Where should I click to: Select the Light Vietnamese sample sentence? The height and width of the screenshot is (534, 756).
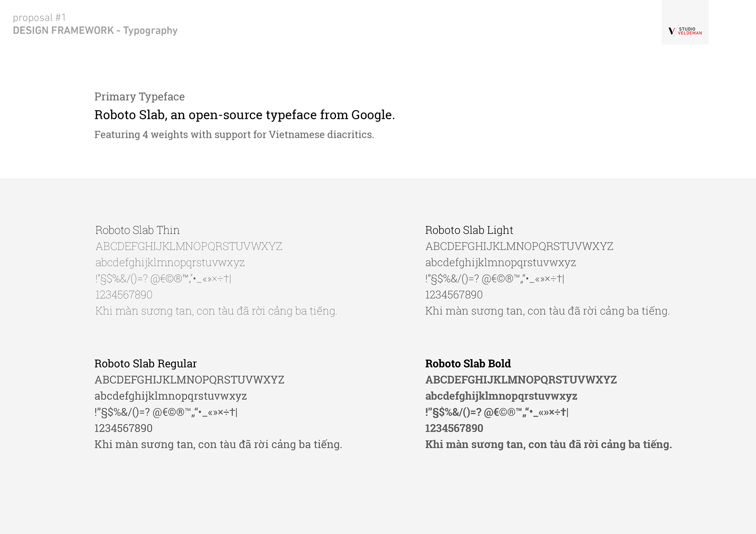click(x=547, y=311)
